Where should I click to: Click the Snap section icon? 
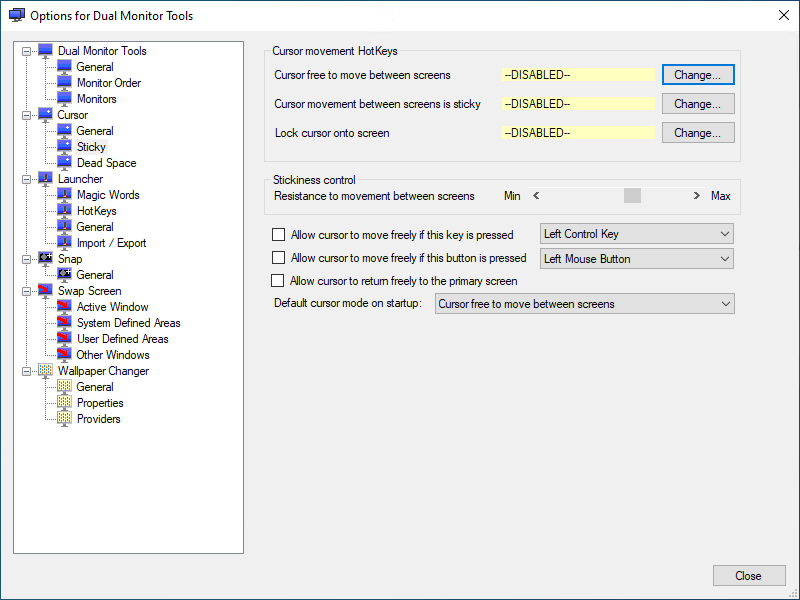tap(45, 259)
